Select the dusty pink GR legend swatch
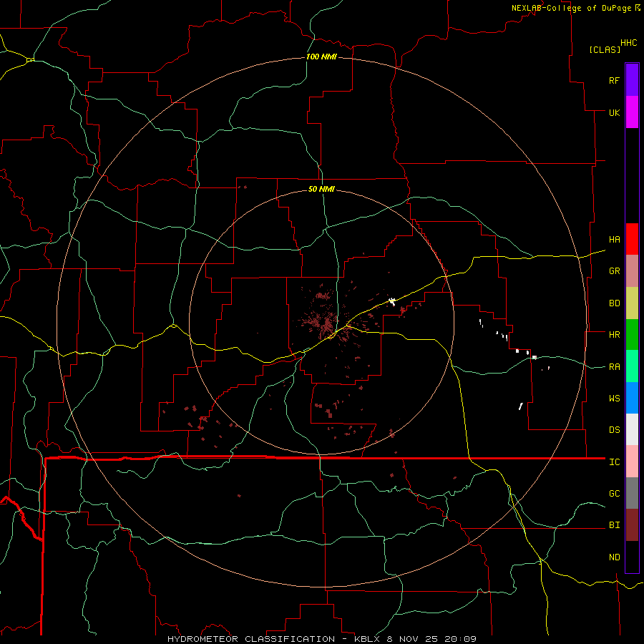The height and width of the screenshot is (644, 644). coord(632,271)
